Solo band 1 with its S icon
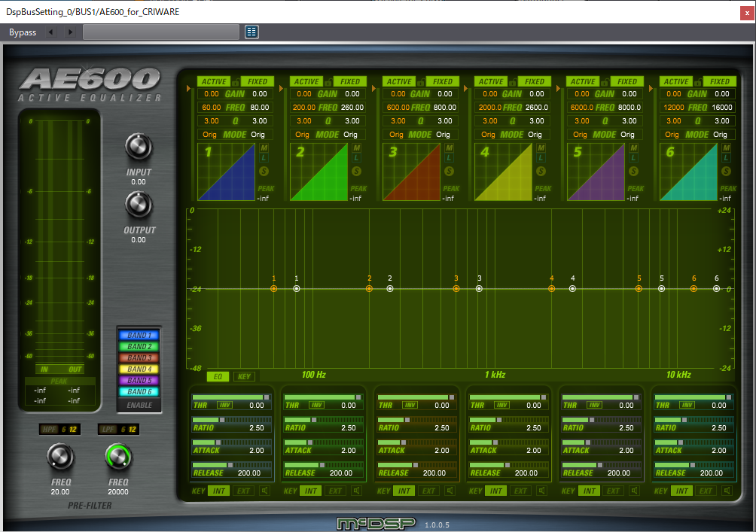Viewport: 756px width, 532px height. tap(264, 171)
